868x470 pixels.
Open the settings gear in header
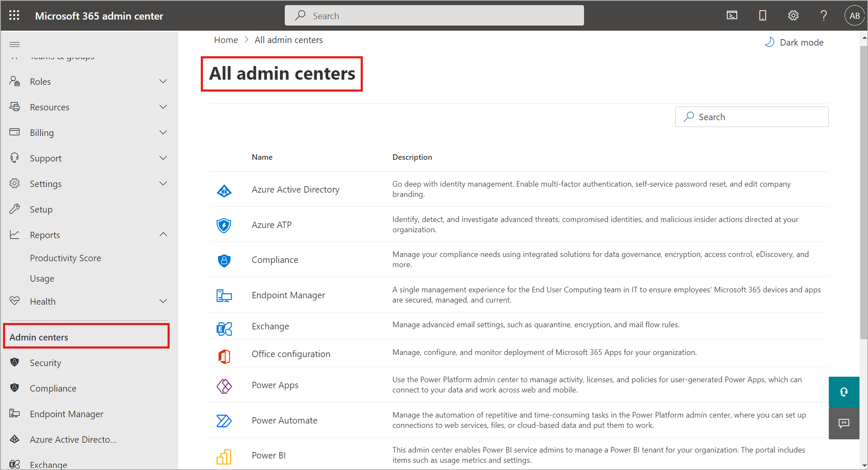click(x=793, y=16)
